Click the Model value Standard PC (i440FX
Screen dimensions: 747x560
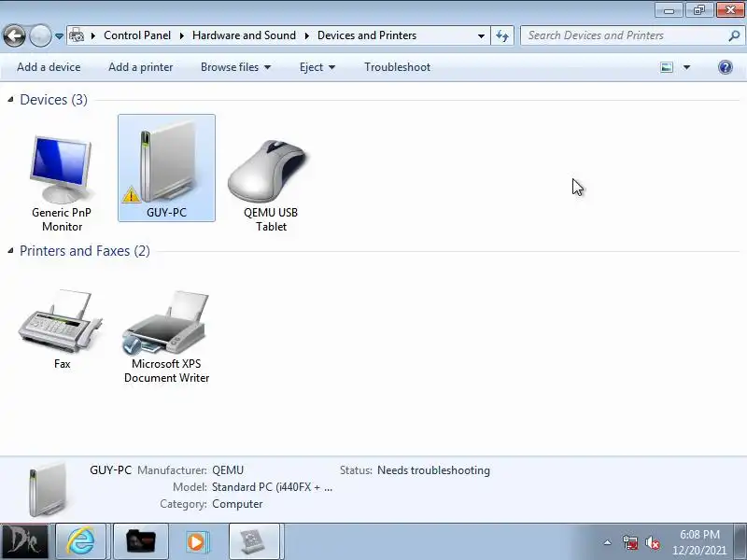pos(272,487)
